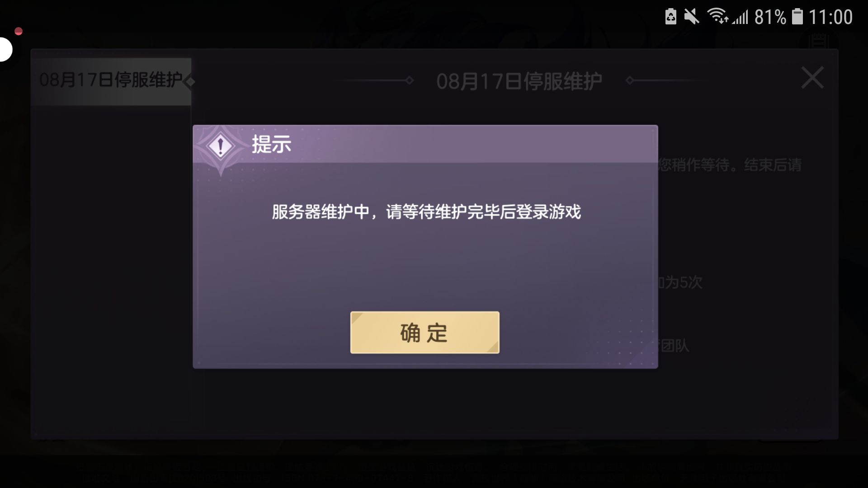This screenshot has height=488, width=868.
Task: Tap the Wi-Fi signal icon
Action: [x=717, y=16]
